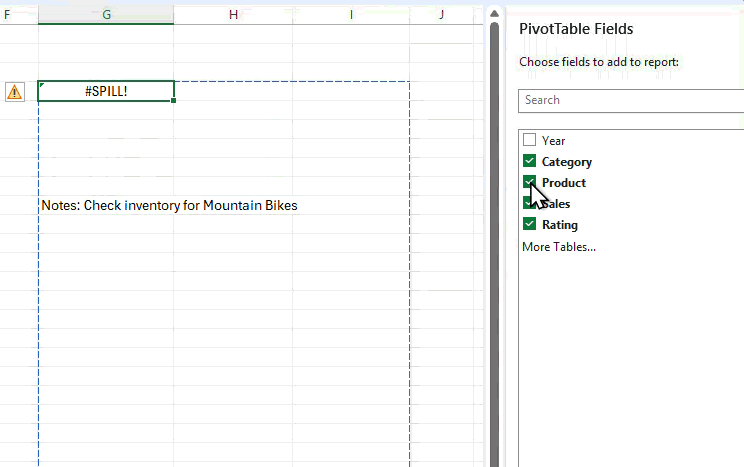
Task: Click the Product field label
Action: coord(564,183)
